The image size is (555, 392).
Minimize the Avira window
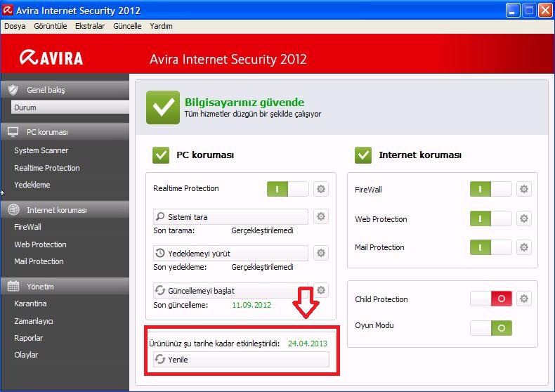pyautogui.click(x=512, y=10)
